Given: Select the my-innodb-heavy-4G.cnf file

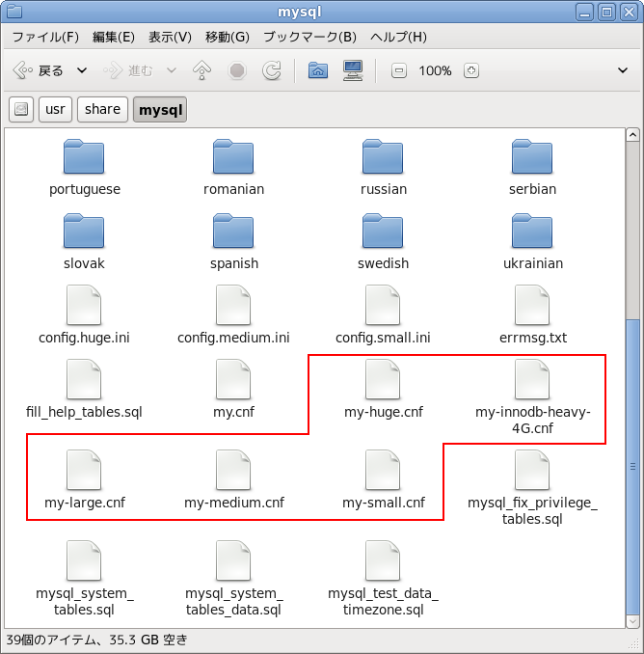Looking at the screenshot, I should [532, 397].
